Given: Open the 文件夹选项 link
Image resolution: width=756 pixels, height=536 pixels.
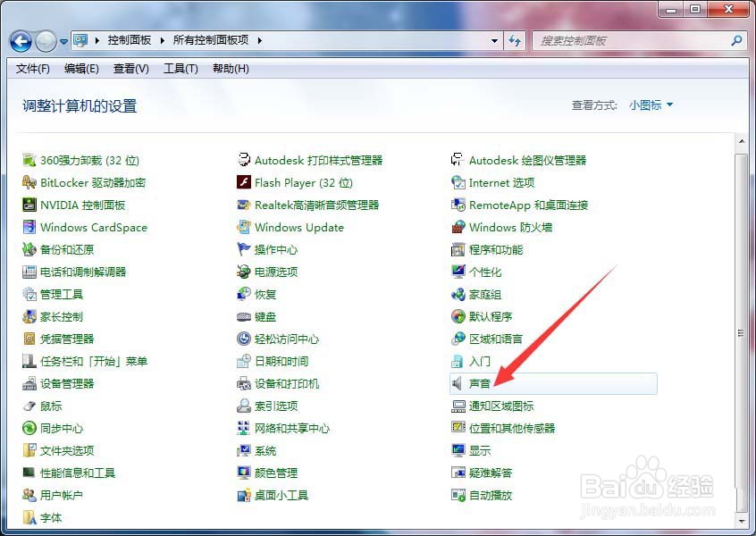Looking at the screenshot, I should pos(67,450).
